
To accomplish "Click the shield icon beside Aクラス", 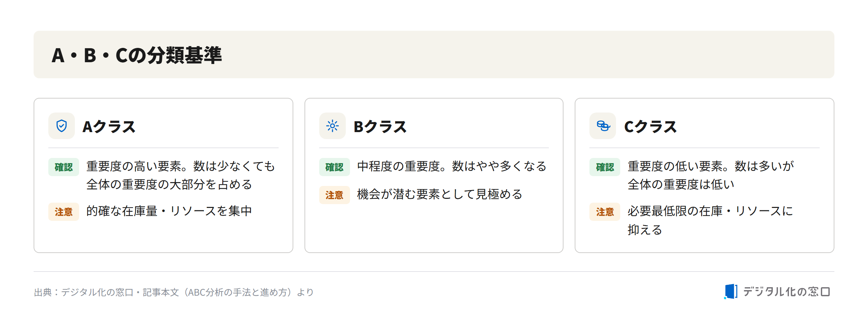I will (x=62, y=126).
